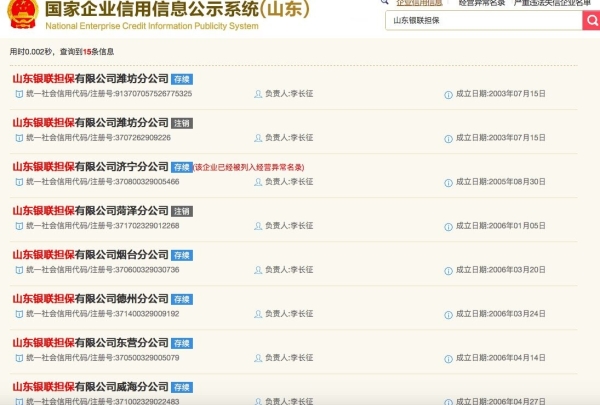Click the 存续 badge beside 德州分公司

point(182,299)
